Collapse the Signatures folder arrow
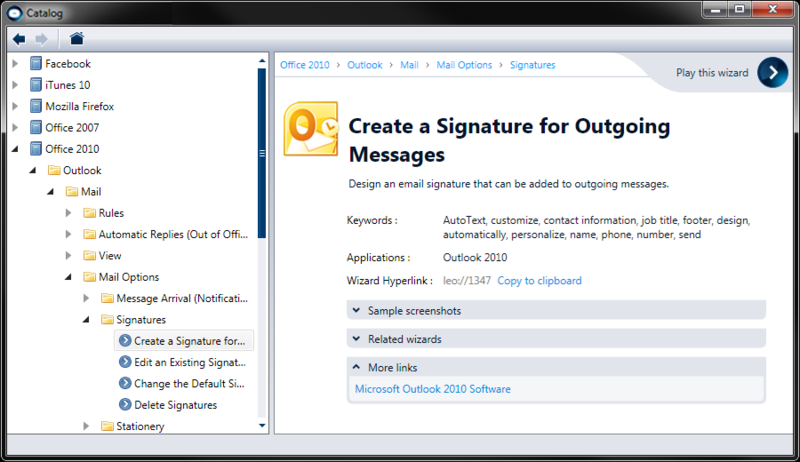Image resolution: width=800 pixels, height=462 pixels. click(86, 320)
